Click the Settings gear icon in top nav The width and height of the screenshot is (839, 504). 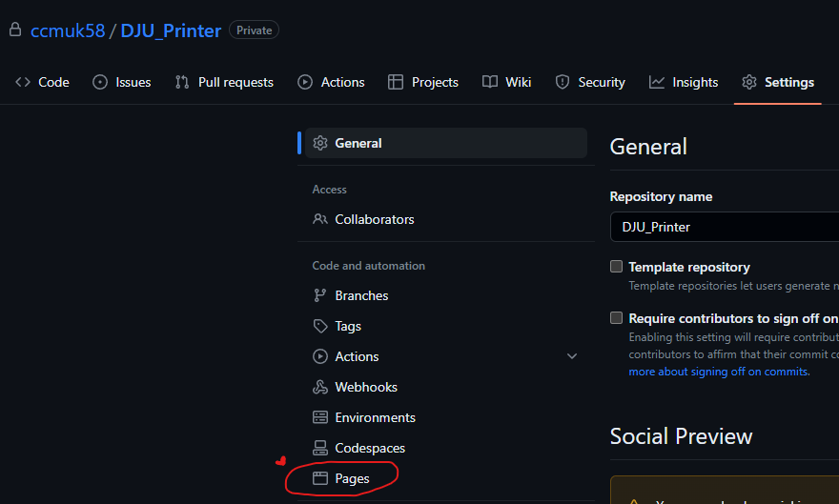point(749,82)
